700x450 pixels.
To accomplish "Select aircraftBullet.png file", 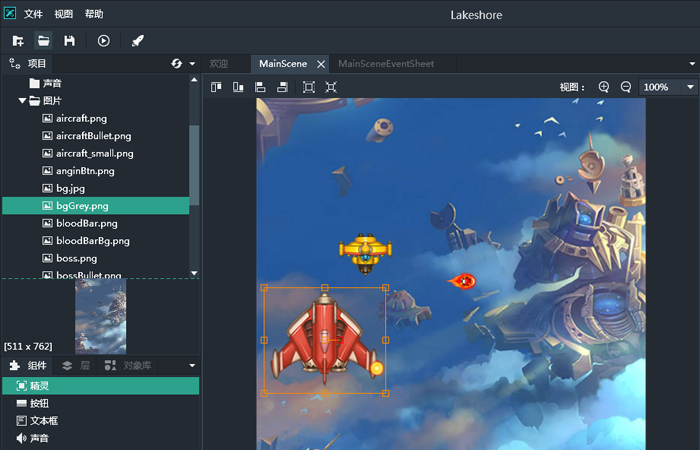I will [96, 136].
